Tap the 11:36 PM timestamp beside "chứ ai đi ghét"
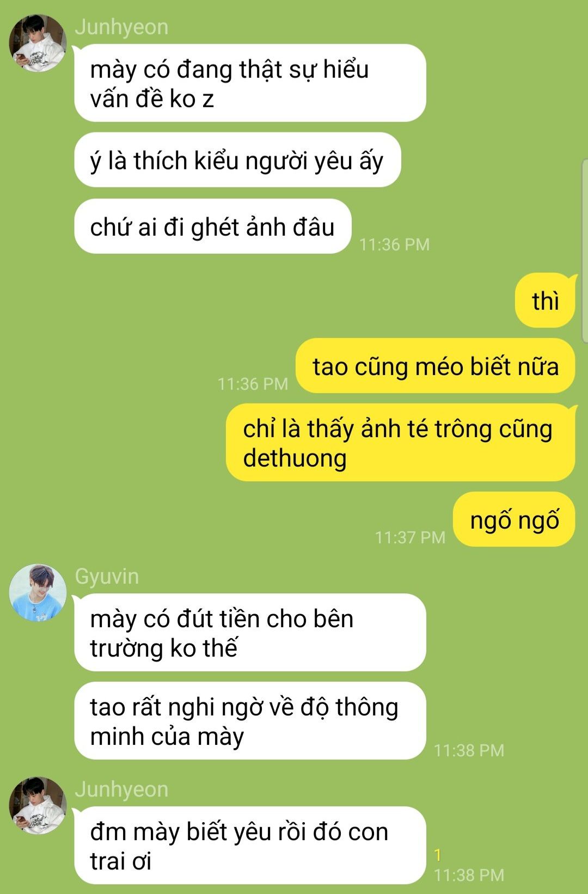The image size is (588, 894). coord(394,244)
